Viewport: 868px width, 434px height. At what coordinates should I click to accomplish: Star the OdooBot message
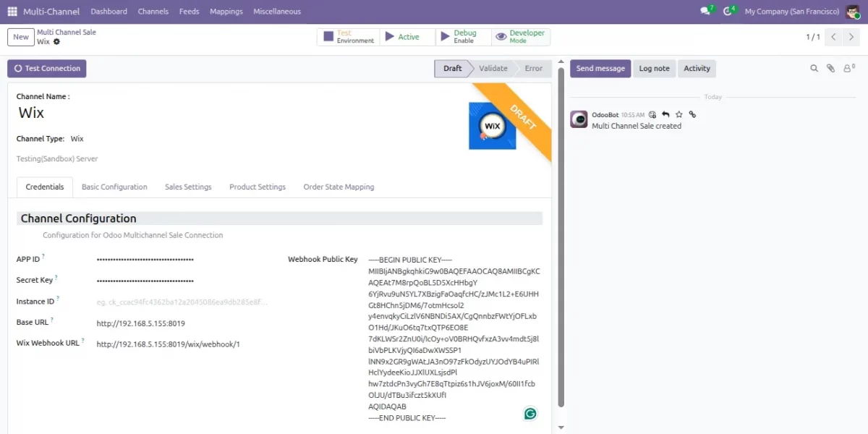[678, 114]
